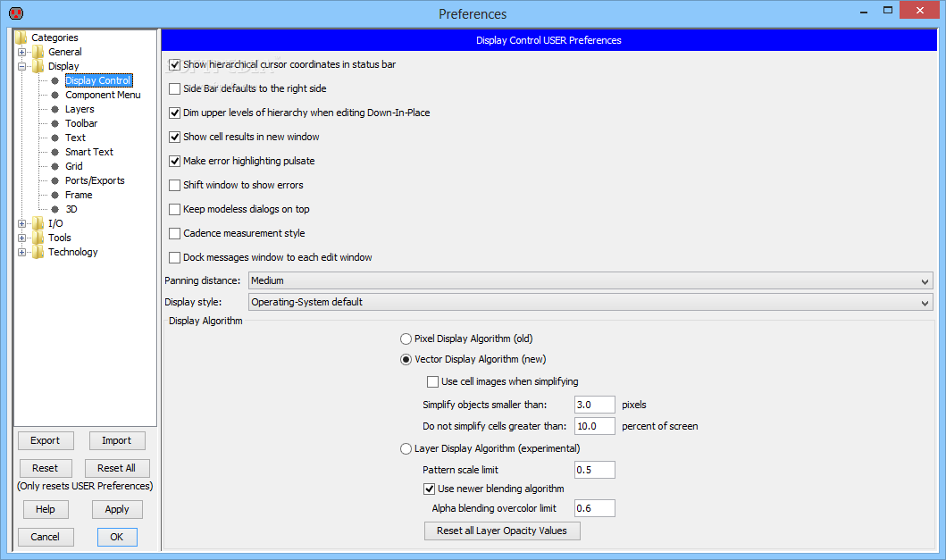This screenshot has width=946, height=560.
Task: Click the Pattern scale limit field
Action: tap(594, 470)
